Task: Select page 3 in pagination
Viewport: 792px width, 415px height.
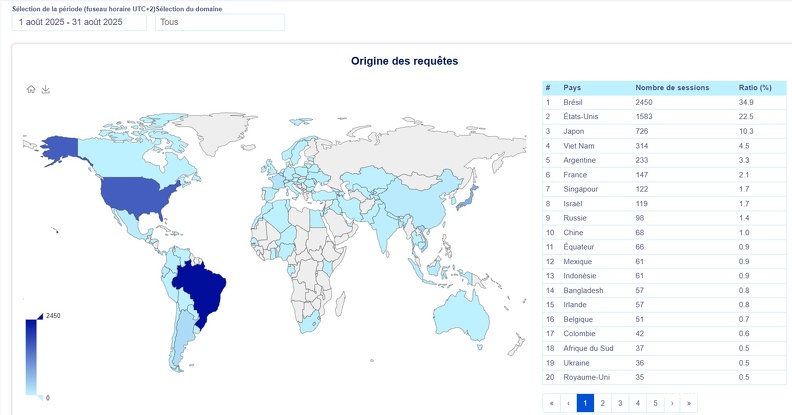Action: click(x=620, y=403)
